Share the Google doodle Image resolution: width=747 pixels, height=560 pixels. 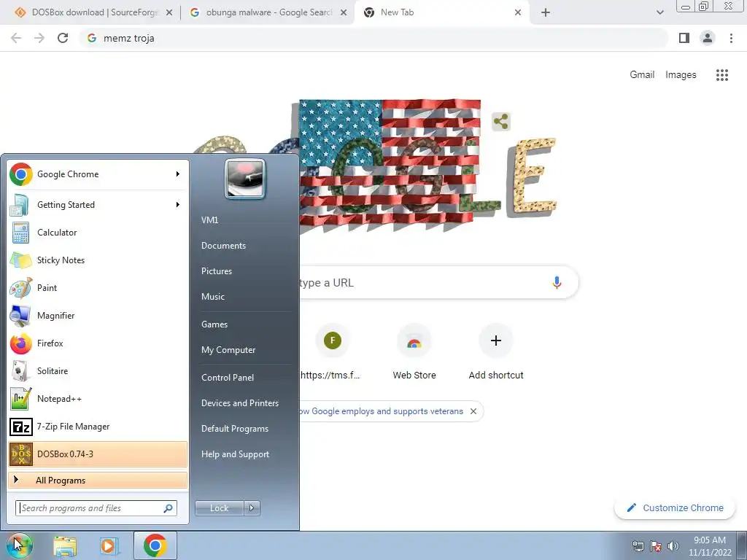coord(500,122)
